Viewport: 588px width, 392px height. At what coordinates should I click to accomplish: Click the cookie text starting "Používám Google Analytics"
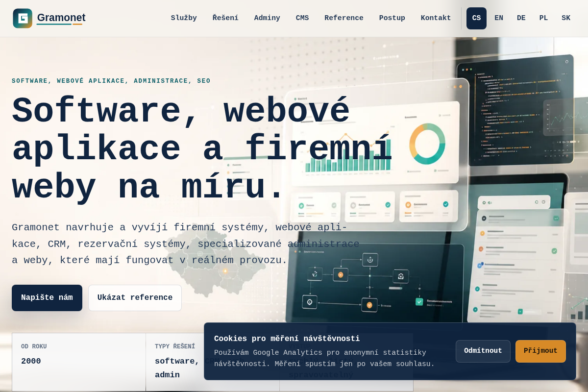coord(324,358)
